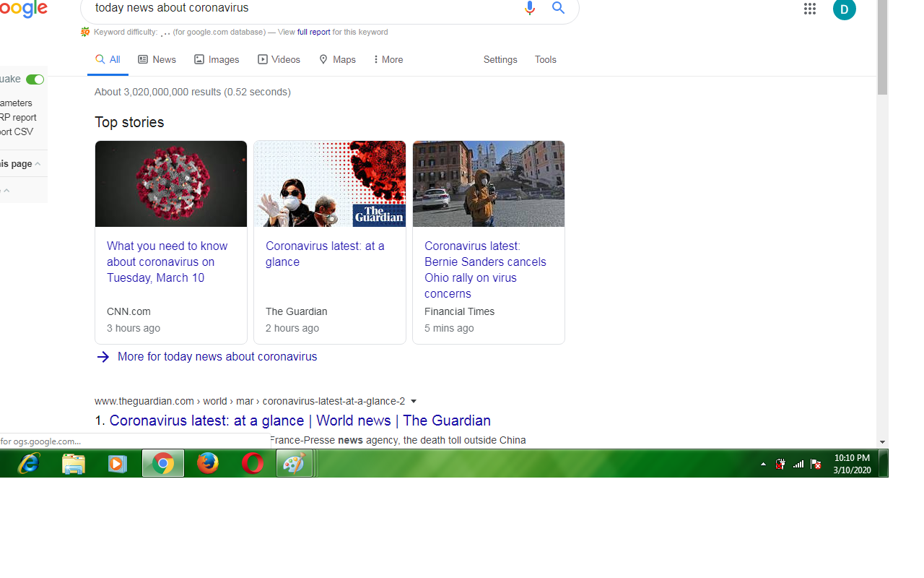
Task: Click the arrow icon beside More for today news
Action: 103,357
